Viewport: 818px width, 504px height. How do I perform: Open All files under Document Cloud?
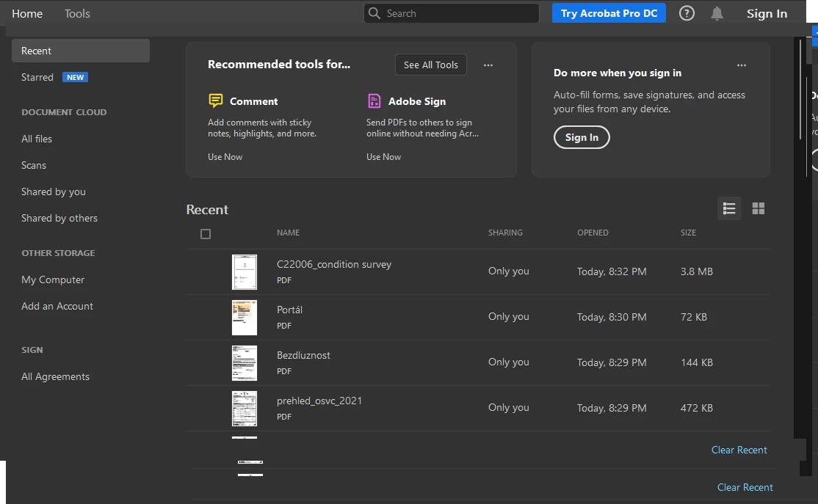coord(37,139)
